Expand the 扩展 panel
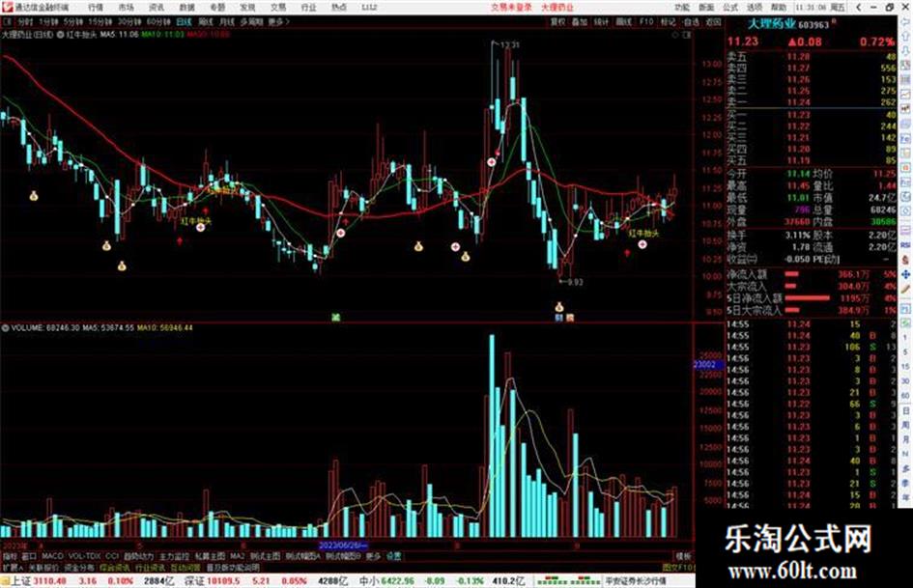 click(13, 567)
